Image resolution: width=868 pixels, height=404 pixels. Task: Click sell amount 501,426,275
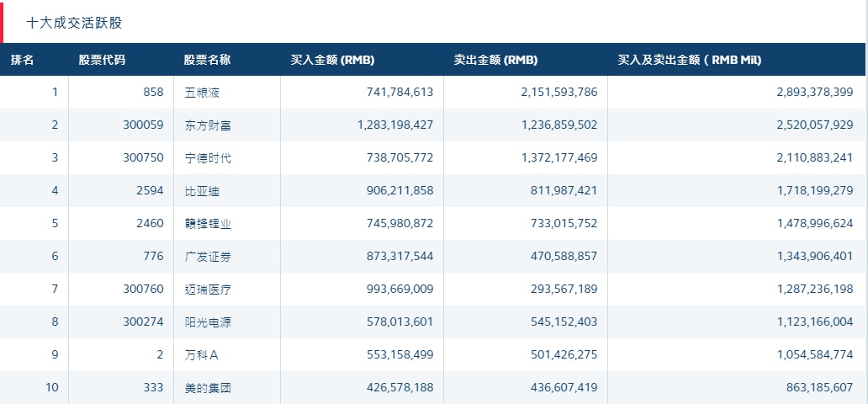564,354
